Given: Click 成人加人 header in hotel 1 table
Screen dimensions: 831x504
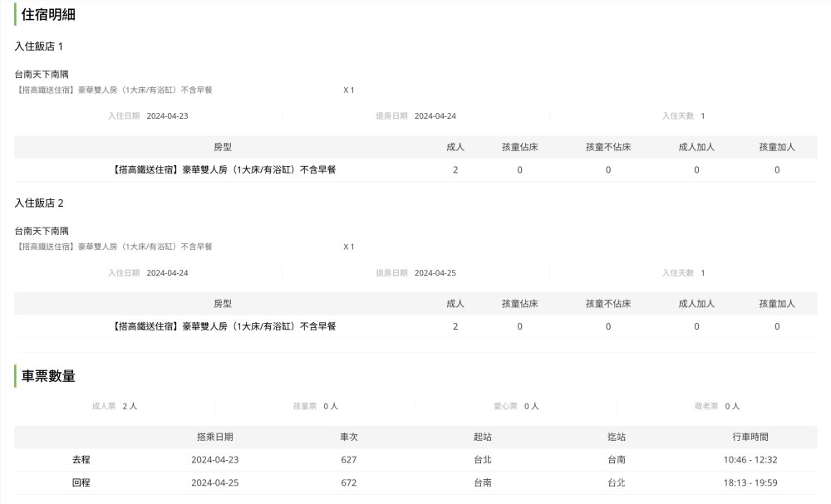Looking at the screenshot, I should pyautogui.click(x=696, y=147).
